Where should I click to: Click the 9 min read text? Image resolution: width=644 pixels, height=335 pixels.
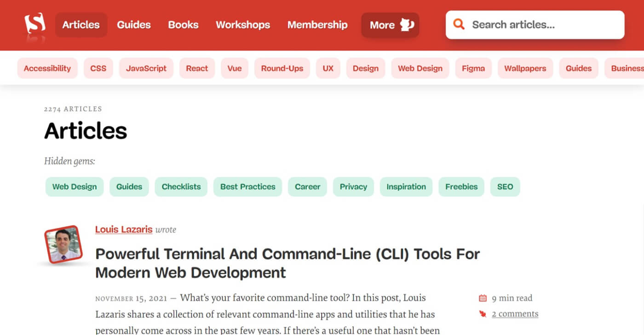512,298
